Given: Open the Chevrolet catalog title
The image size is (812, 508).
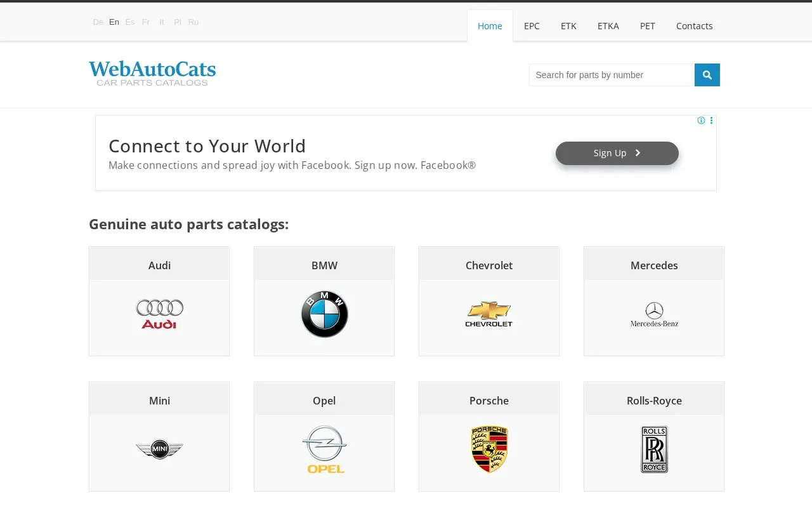Looking at the screenshot, I should (x=489, y=265).
